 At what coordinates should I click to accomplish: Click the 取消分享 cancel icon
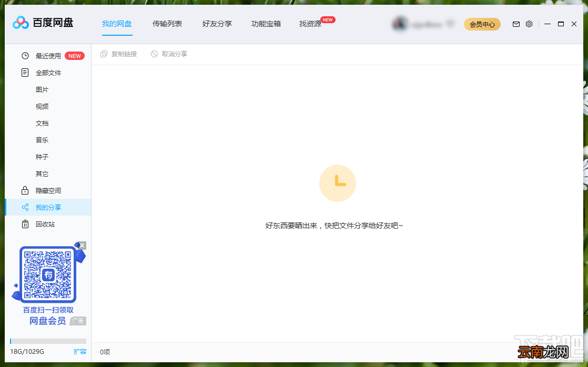click(154, 54)
